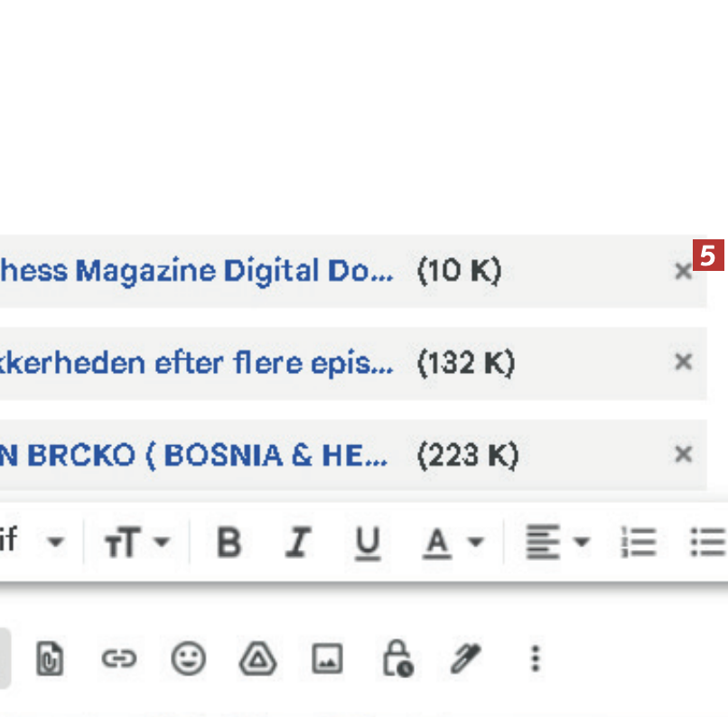Click the insert link icon

click(x=117, y=659)
